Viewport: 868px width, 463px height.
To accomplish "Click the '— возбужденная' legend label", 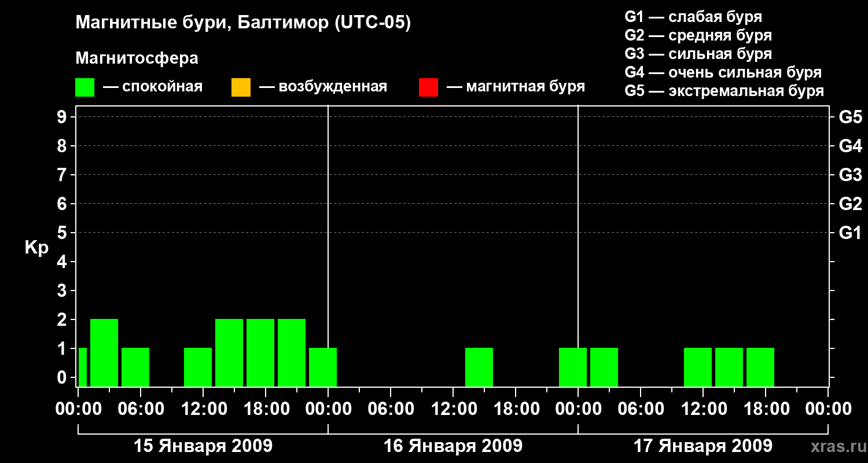I will point(323,87).
